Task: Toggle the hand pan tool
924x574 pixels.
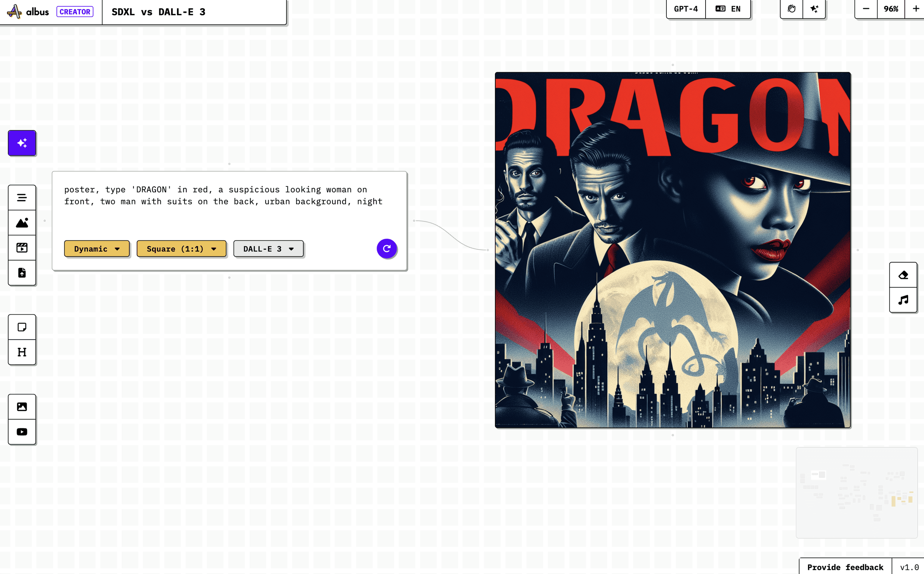Action: [791, 9]
